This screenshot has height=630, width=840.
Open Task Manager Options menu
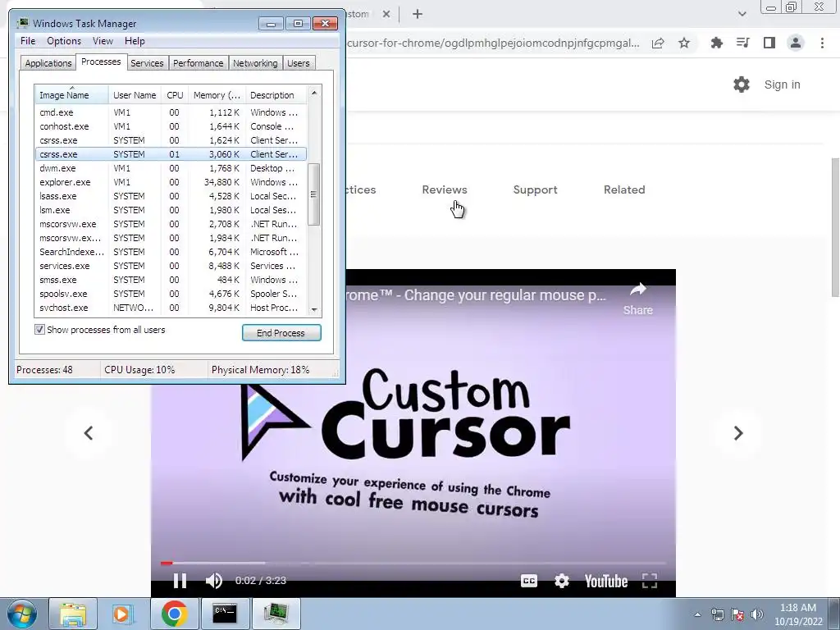click(x=64, y=41)
